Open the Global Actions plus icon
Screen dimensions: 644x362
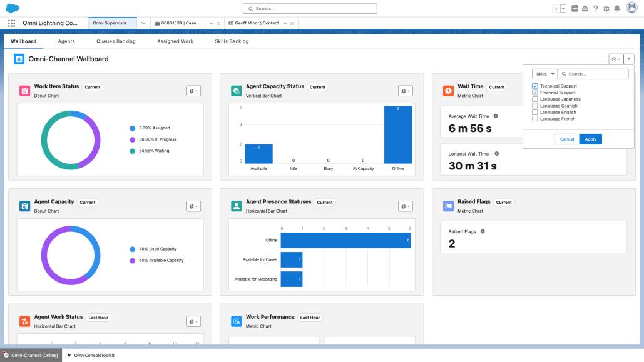(x=575, y=8)
